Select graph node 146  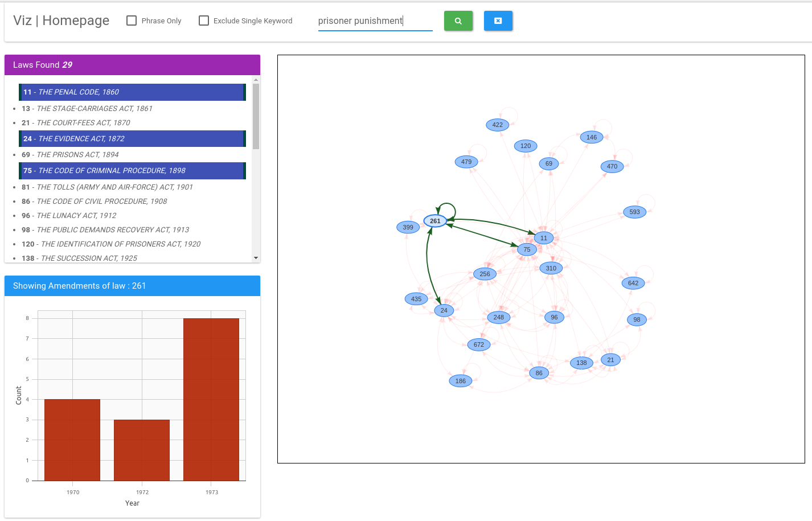point(592,137)
